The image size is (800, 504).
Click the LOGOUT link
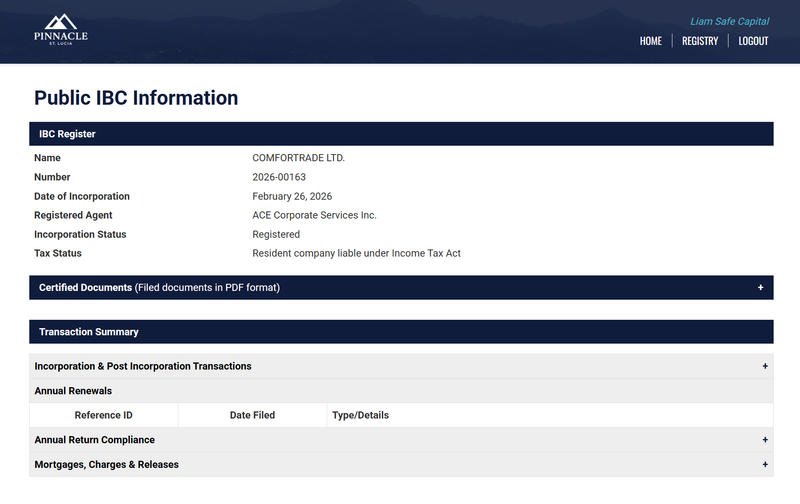pyautogui.click(x=753, y=41)
